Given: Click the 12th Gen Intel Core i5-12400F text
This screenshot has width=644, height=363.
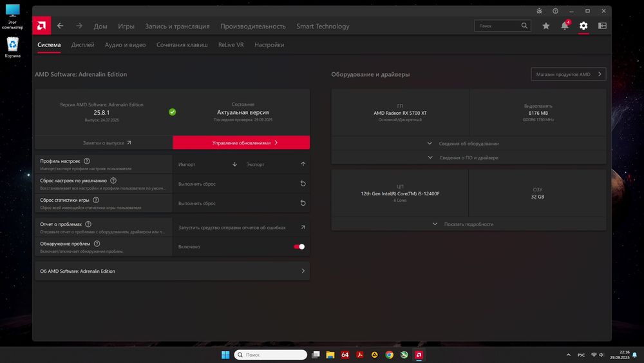Looking at the screenshot, I should click(x=400, y=193).
